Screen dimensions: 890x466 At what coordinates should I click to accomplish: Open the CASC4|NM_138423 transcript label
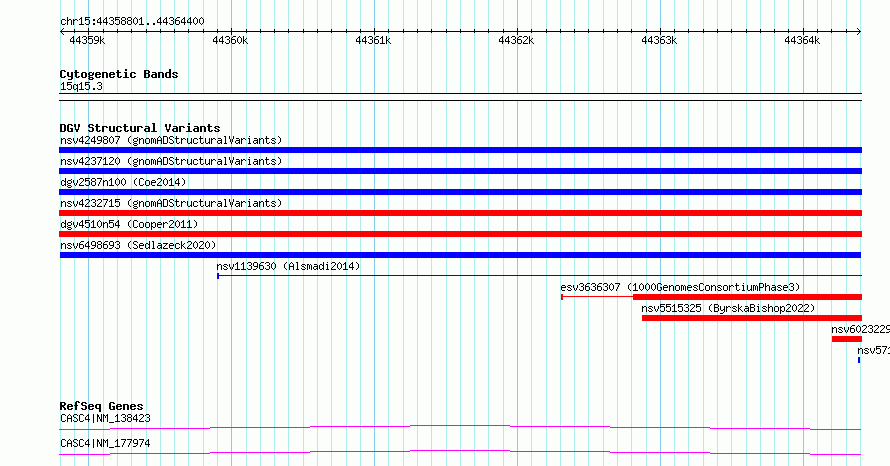click(105, 418)
